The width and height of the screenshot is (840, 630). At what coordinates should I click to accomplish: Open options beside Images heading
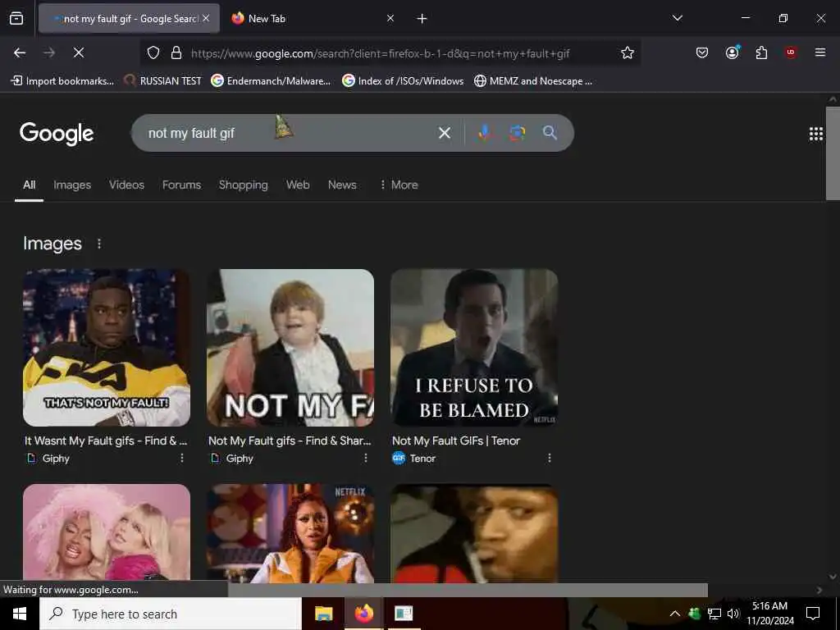tap(99, 244)
